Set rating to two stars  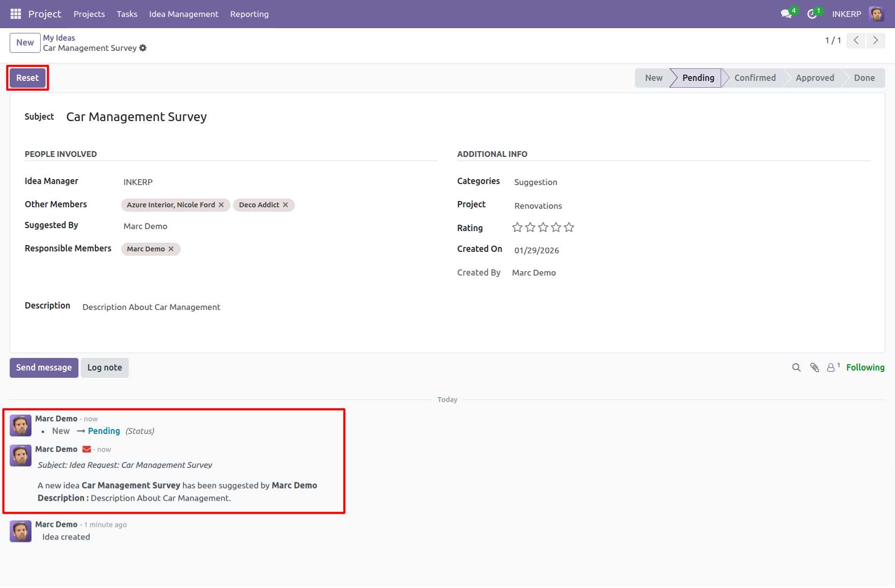coord(530,227)
